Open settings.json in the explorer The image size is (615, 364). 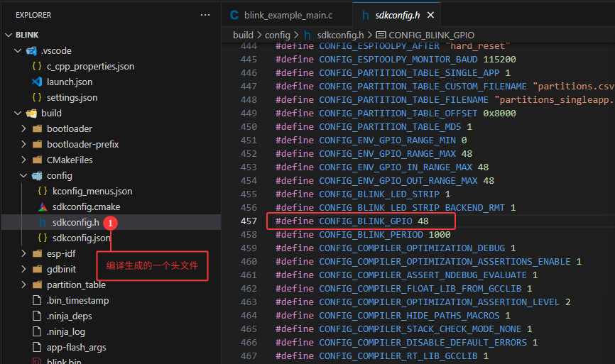pyautogui.click(x=72, y=98)
